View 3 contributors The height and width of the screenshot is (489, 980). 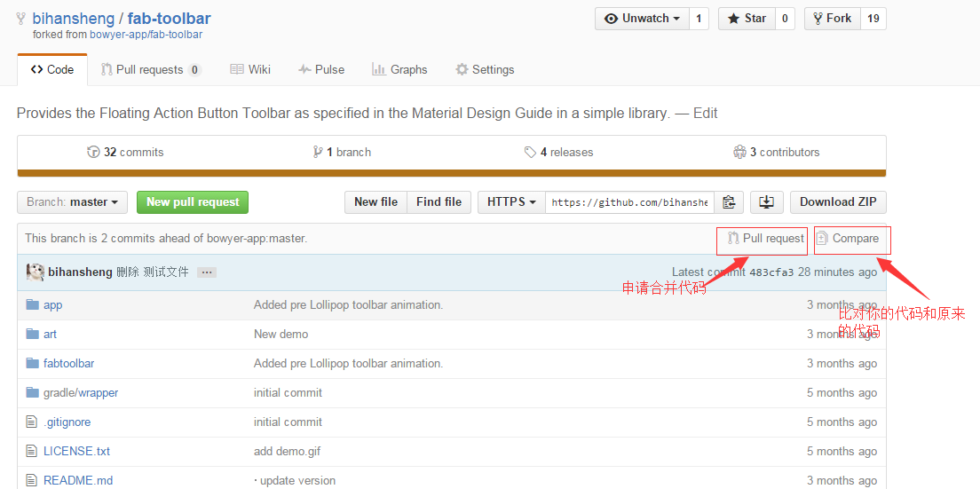click(x=776, y=153)
